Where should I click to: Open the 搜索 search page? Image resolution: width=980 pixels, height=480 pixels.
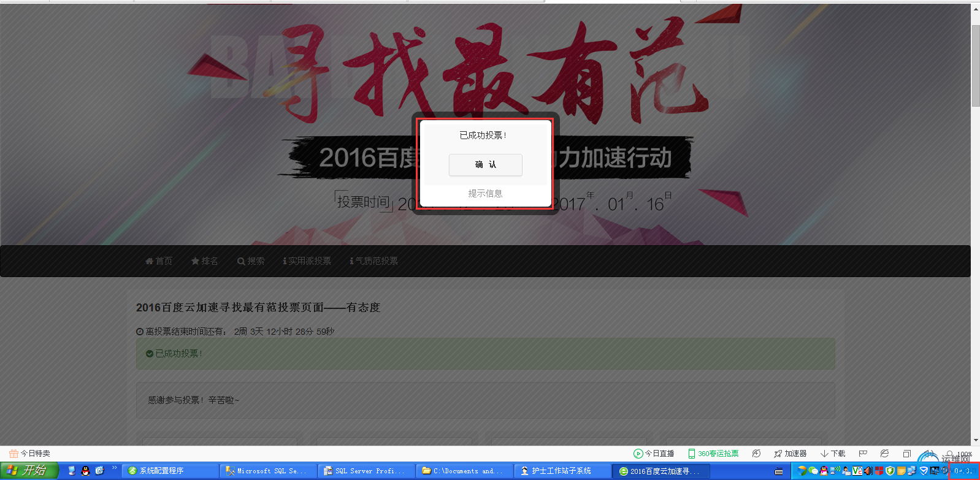(x=251, y=261)
